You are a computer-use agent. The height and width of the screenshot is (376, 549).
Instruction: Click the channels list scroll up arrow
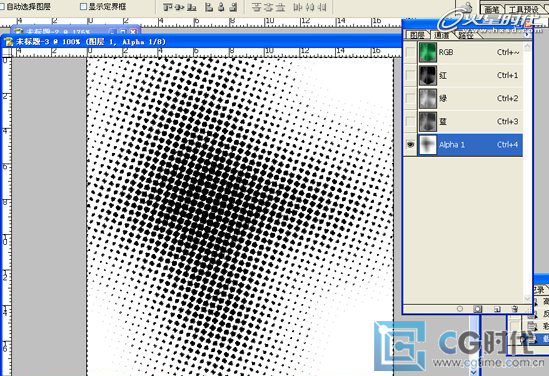[527, 46]
